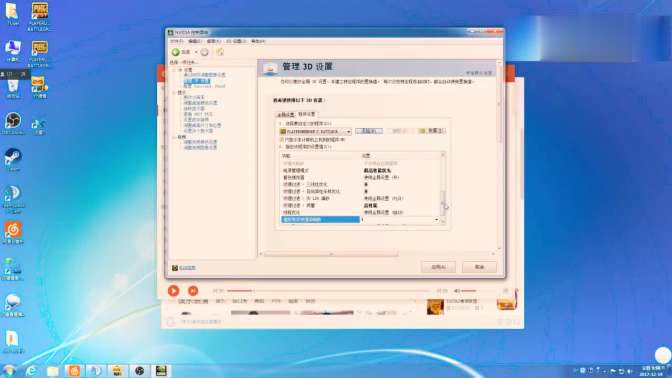Screen dimensions: 672x378
Task: Open the PUBG shortcut at the top of the desktop
Action: (39, 16)
